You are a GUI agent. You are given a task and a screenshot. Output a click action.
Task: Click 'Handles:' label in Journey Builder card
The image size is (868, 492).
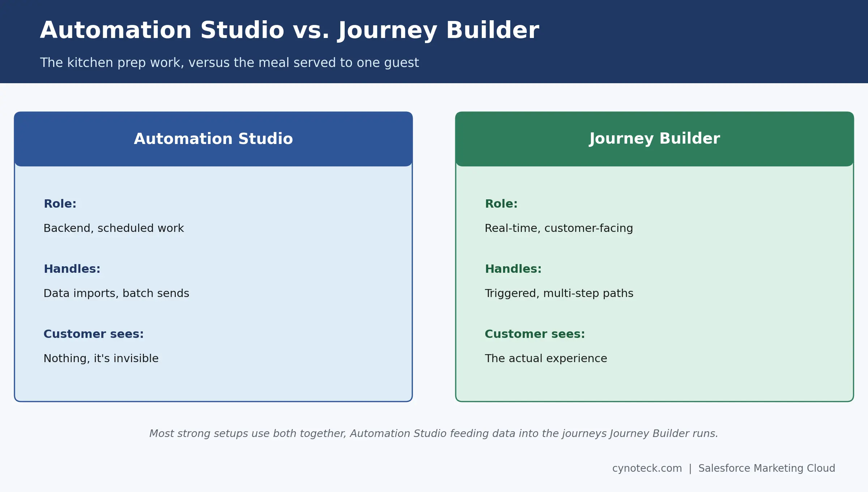(x=513, y=269)
